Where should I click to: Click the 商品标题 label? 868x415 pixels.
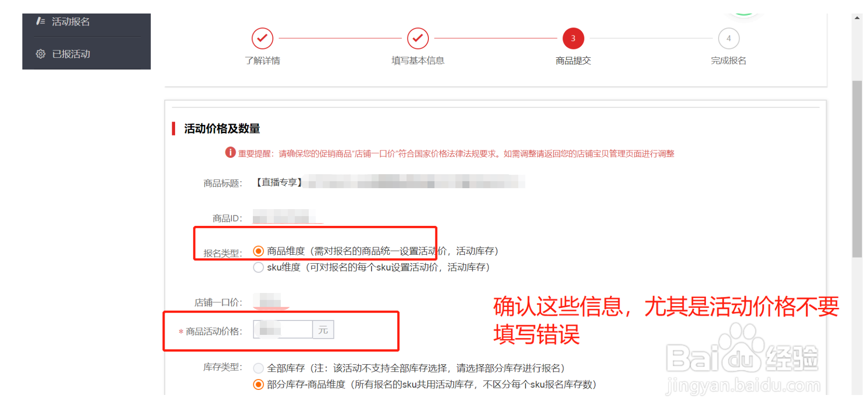(x=223, y=184)
